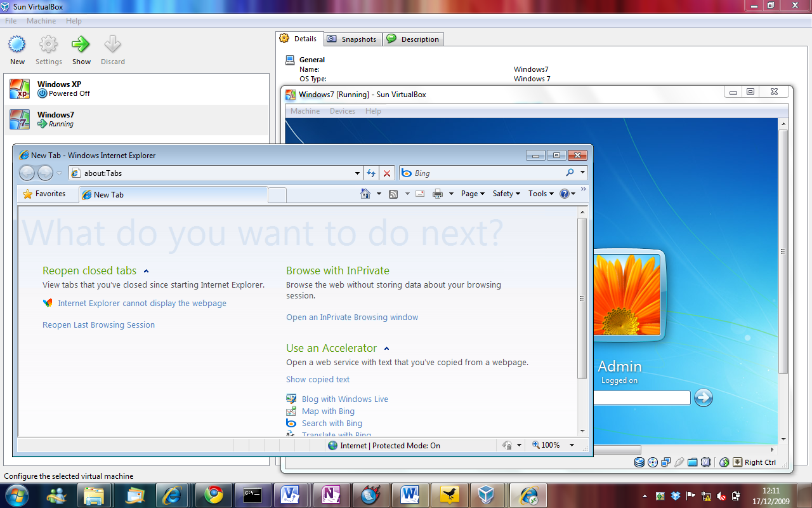Click the network adapters icon in VM status bar
The width and height of the screenshot is (812, 508).
point(666,462)
